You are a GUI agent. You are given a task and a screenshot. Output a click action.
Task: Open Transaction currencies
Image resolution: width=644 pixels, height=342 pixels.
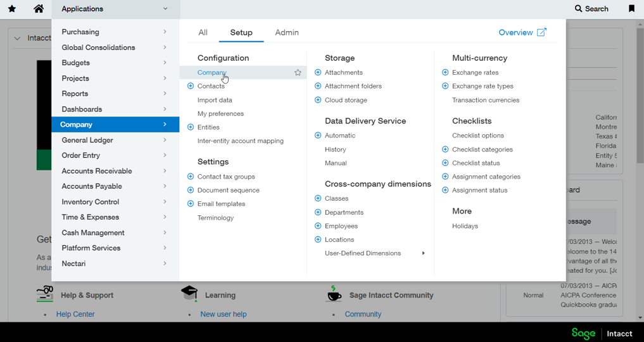pyautogui.click(x=486, y=100)
